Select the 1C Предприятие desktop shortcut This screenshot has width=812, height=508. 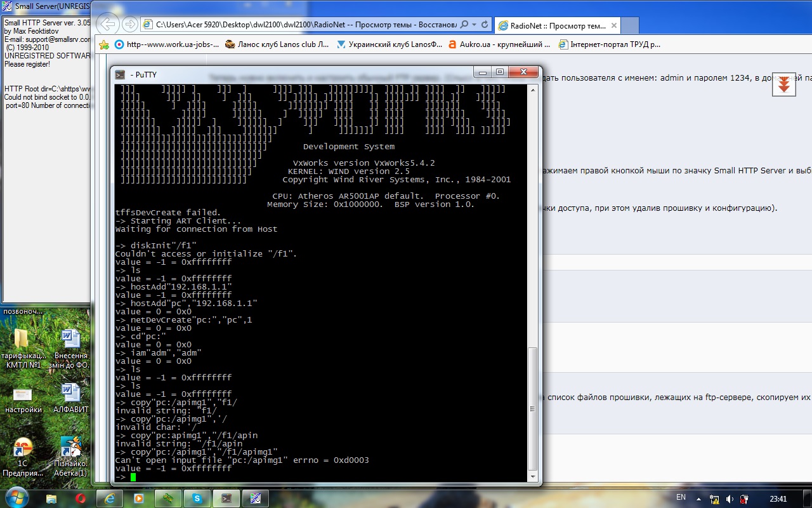(x=23, y=457)
